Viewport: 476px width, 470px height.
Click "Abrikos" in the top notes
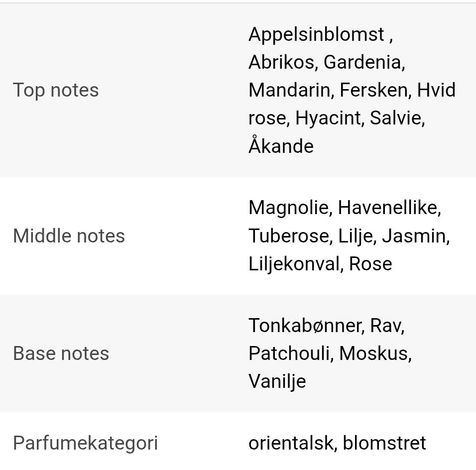coord(281,62)
